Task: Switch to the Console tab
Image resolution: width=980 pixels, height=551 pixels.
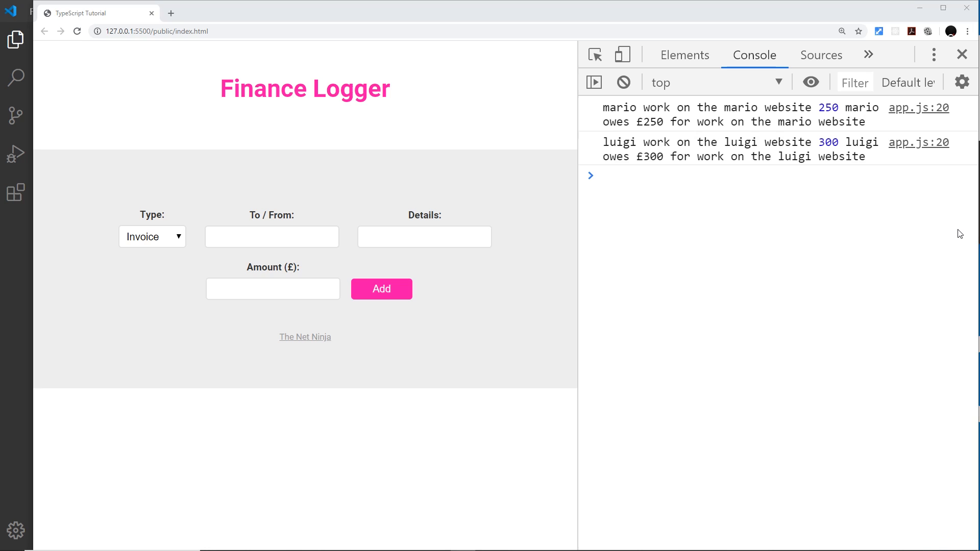Action: [x=754, y=55]
